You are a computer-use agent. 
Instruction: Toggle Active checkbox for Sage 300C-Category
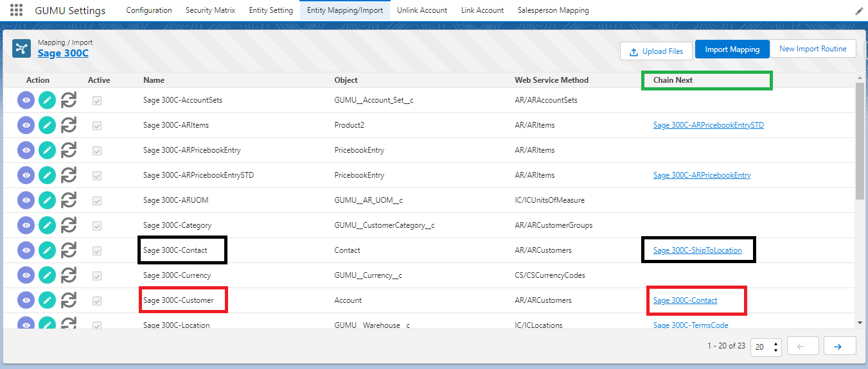click(97, 226)
